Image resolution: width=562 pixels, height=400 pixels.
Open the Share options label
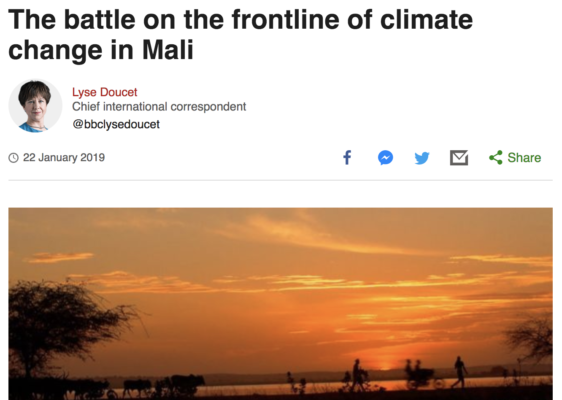(x=524, y=158)
